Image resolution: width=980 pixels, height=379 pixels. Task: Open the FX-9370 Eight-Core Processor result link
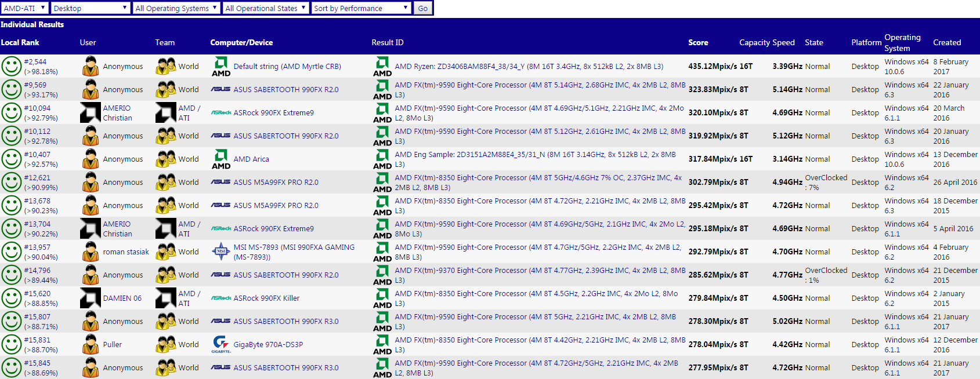(540, 275)
